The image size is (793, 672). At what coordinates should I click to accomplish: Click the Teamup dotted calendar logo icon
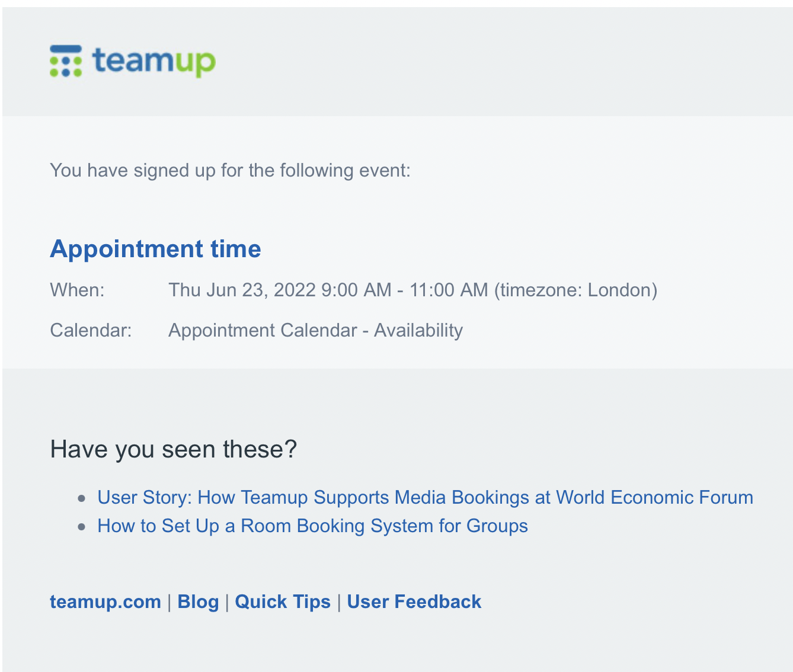click(x=66, y=61)
